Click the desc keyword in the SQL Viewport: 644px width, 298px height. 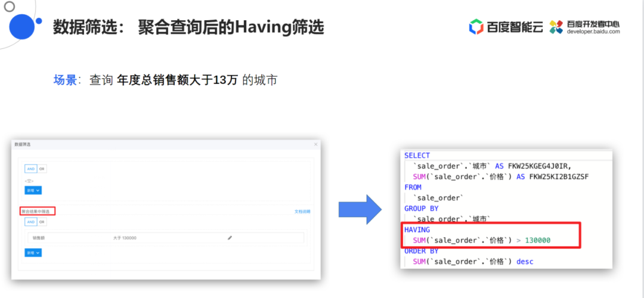[x=525, y=262]
